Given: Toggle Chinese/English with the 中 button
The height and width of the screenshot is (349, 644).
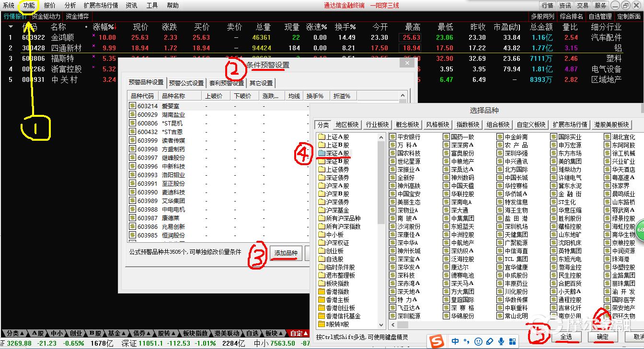Looking at the screenshot, I should pos(455,341).
